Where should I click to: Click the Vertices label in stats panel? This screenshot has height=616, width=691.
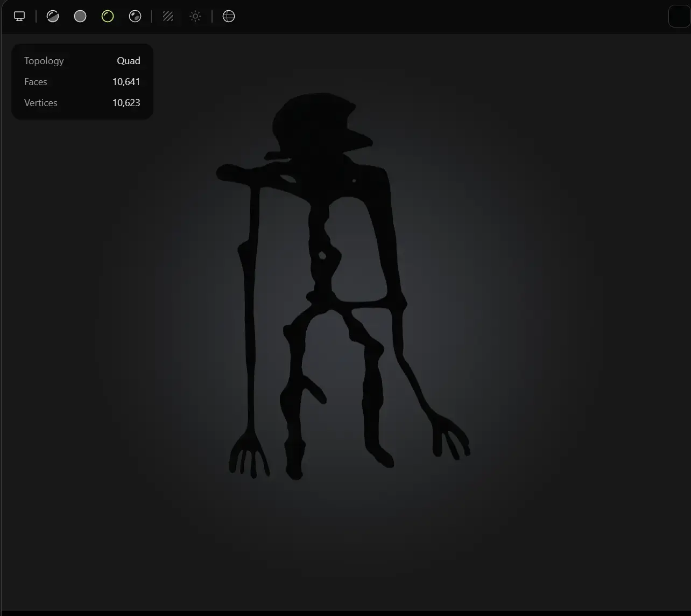41,103
